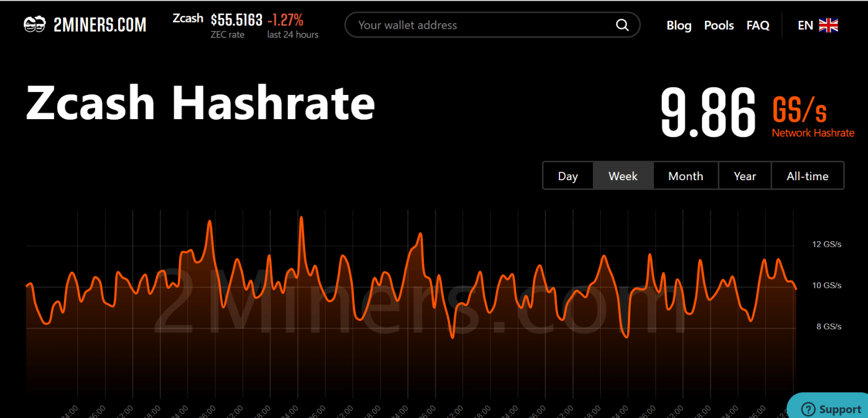868x418 pixels.
Task: Focus the wallet address input field
Action: pos(492,25)
